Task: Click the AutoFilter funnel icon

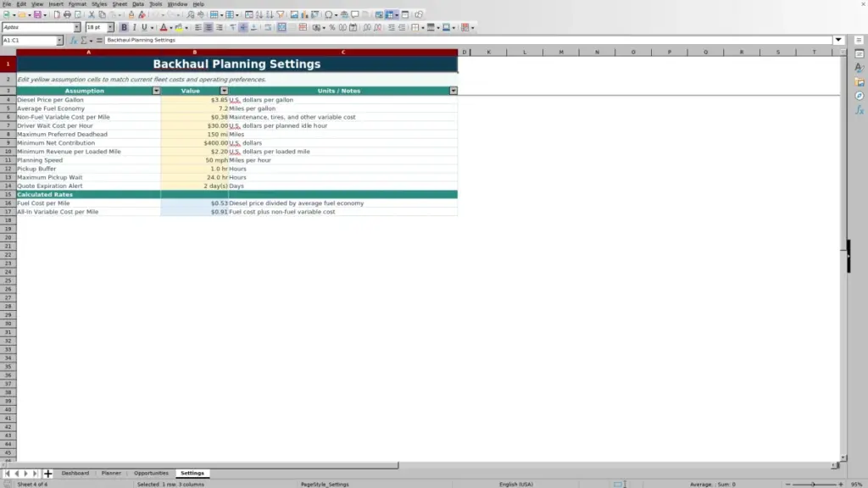Action: click(280, 14)
